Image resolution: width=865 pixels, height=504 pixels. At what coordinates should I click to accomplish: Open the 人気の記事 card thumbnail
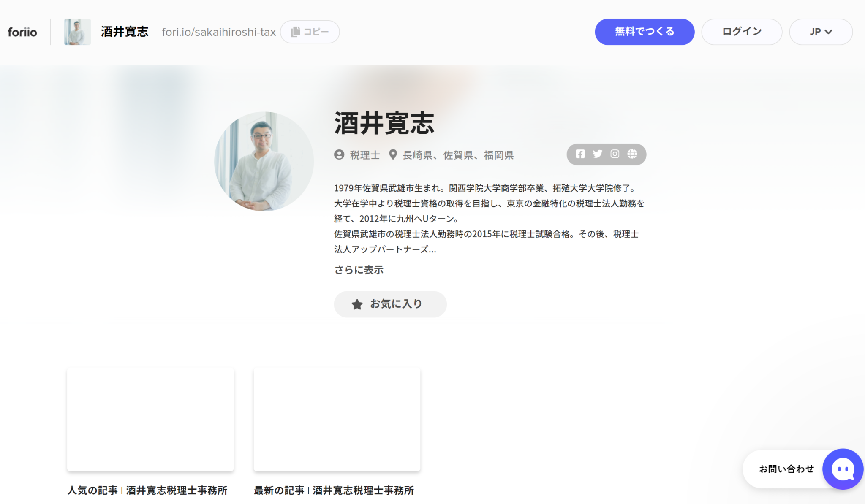(150, 419)
